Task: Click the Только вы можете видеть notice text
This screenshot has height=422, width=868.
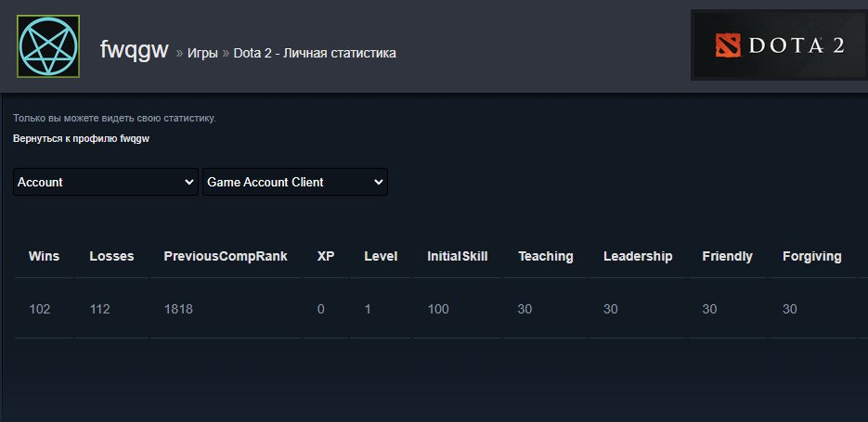Action: coord(114,119)
